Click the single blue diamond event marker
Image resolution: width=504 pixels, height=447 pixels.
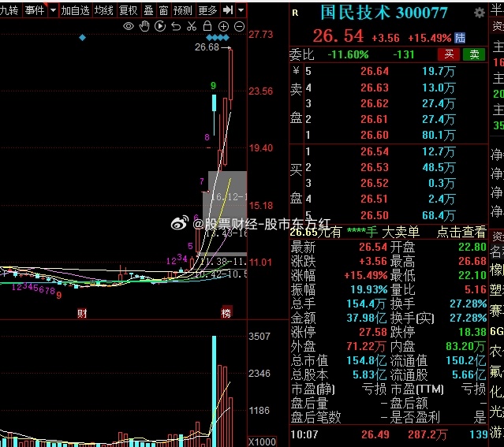[x=82, y=38]
